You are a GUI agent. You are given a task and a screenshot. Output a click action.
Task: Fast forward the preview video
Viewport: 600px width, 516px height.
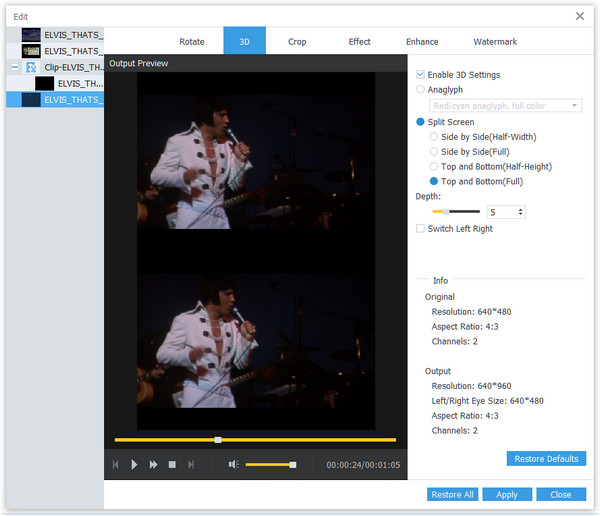(x=153, y=465)
